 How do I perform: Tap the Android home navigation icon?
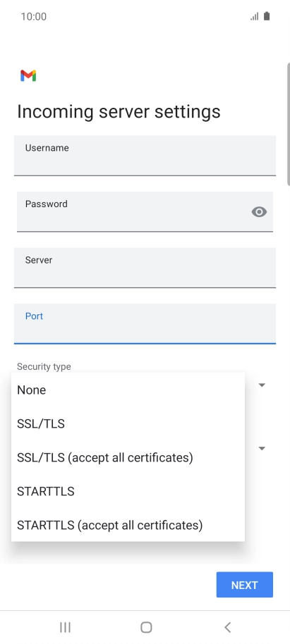click(146, 627)
